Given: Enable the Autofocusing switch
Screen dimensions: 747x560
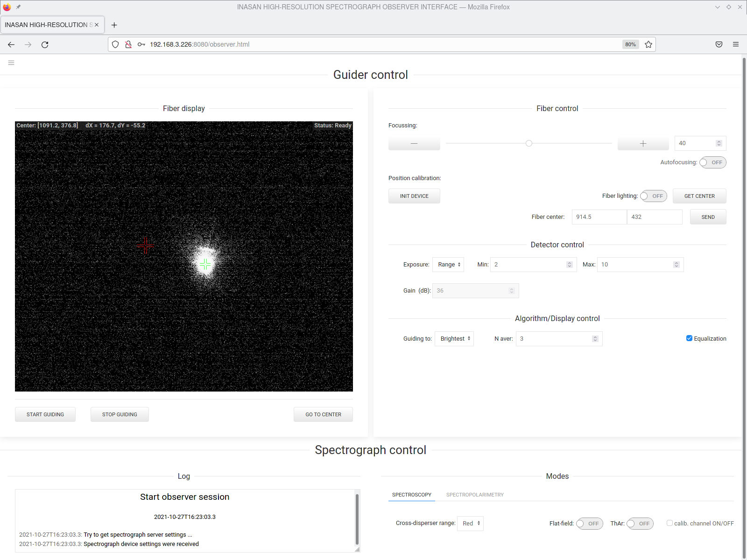Looking at the screenshot, I should [712, 162].
